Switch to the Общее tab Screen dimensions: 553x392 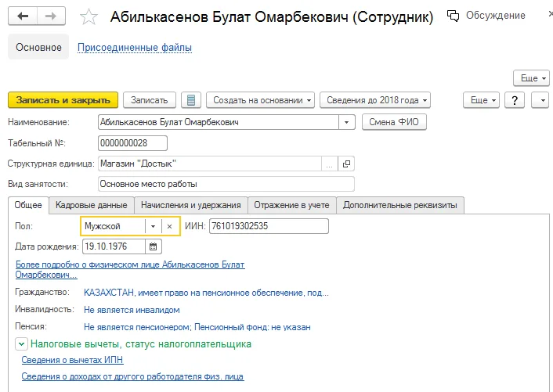28,205
